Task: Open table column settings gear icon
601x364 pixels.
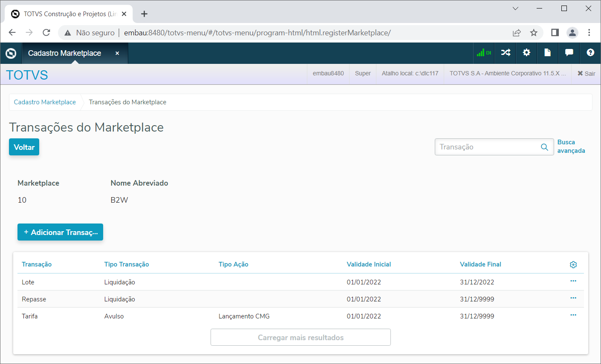Action: [x=573, y=264]
